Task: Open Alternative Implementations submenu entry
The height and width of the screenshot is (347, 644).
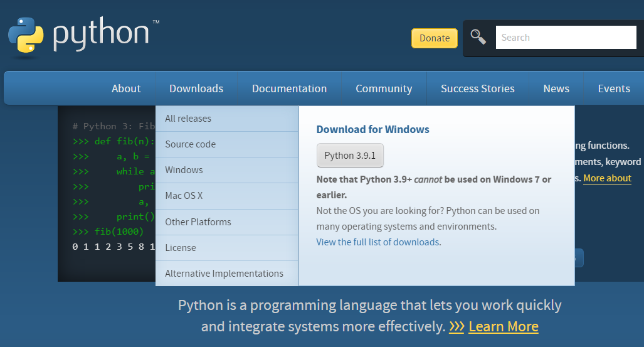Action: click(227, 274)
